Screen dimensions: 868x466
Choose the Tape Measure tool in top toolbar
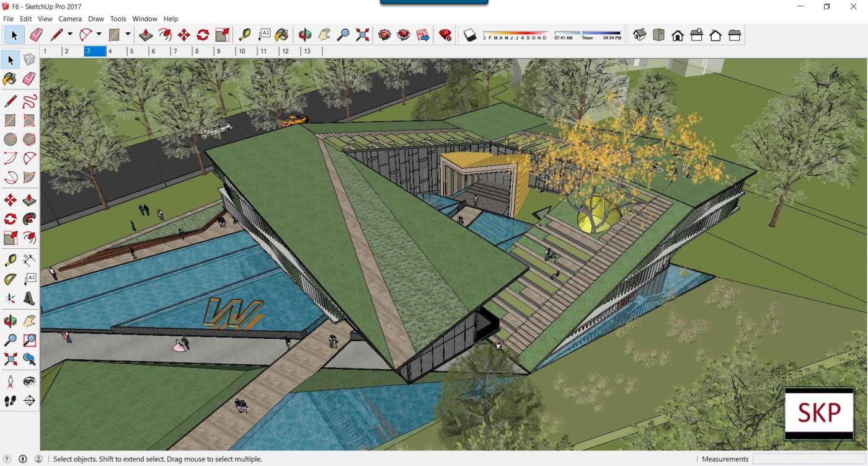coord(244,35)
